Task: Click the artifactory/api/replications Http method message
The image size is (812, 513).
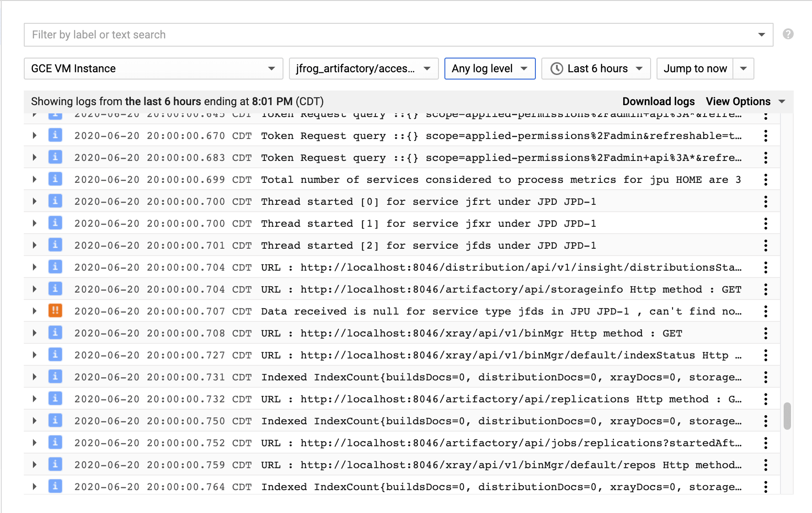Action: [x=501, y=399]
